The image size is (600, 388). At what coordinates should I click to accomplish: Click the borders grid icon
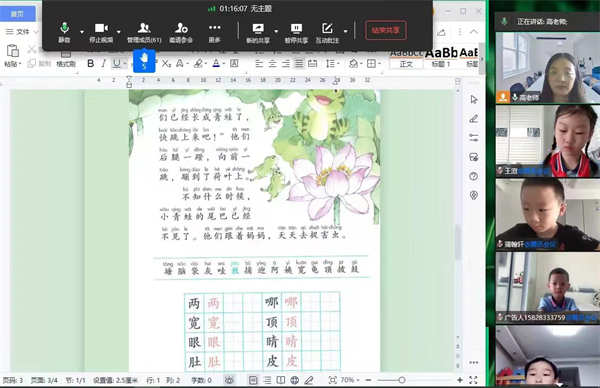pyautogui.click(x=371, y=64)
